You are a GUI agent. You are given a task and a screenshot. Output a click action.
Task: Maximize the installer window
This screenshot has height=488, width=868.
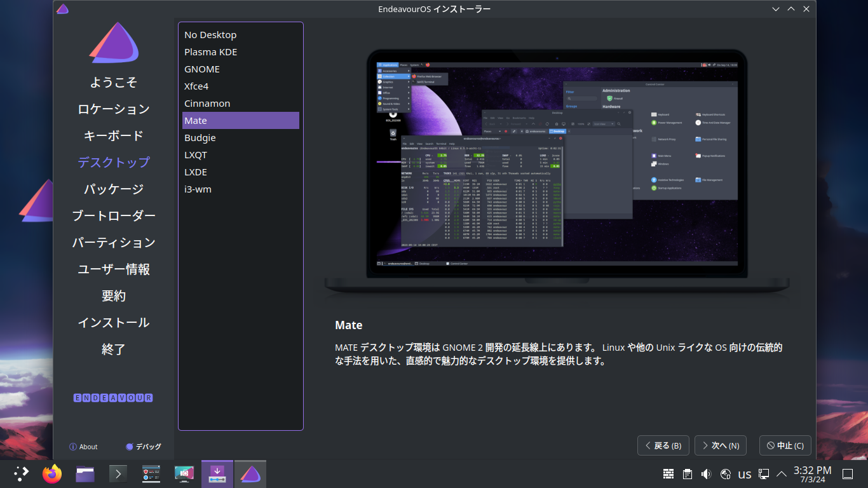[x=791, y=9]
